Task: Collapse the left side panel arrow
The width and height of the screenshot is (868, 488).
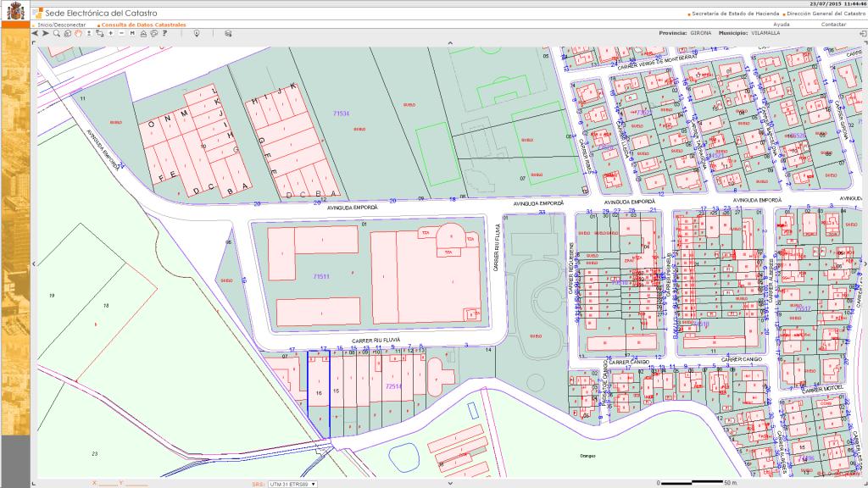Action: 33,263
